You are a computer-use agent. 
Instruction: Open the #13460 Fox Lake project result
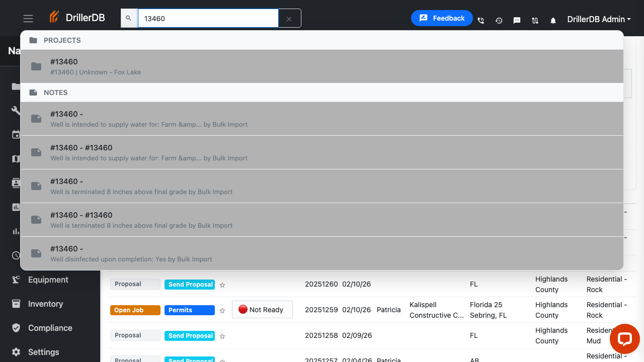(322, 66)
